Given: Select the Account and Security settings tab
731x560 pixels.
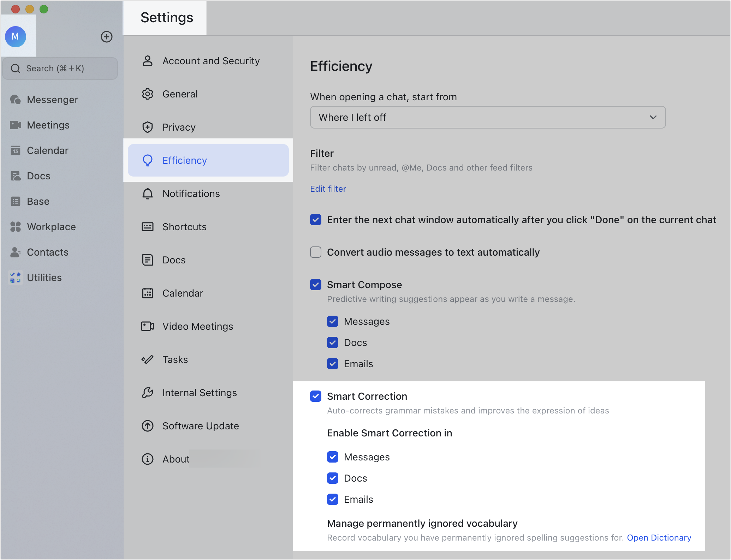Looking at the screenshot, I should click(211, 61).
